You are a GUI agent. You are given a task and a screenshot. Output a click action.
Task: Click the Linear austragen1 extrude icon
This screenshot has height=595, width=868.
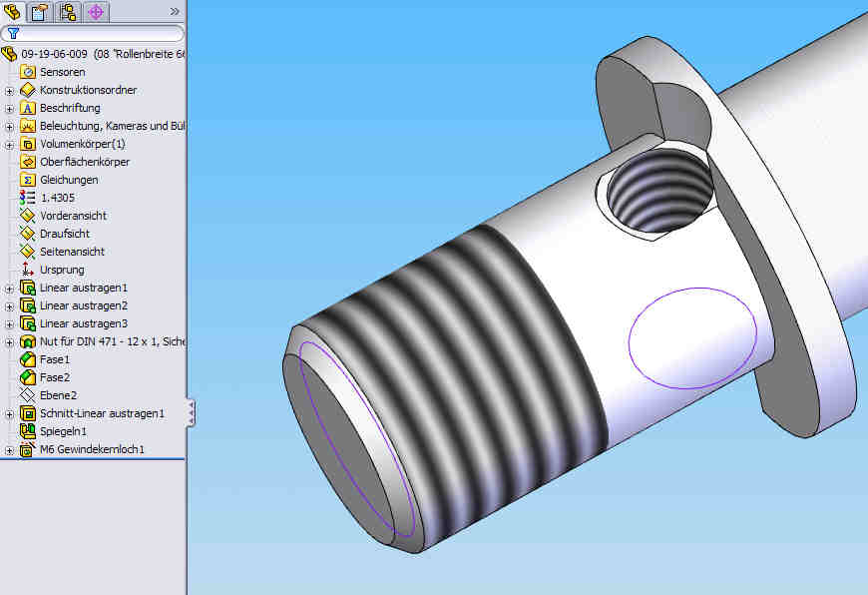coord(28,288)
